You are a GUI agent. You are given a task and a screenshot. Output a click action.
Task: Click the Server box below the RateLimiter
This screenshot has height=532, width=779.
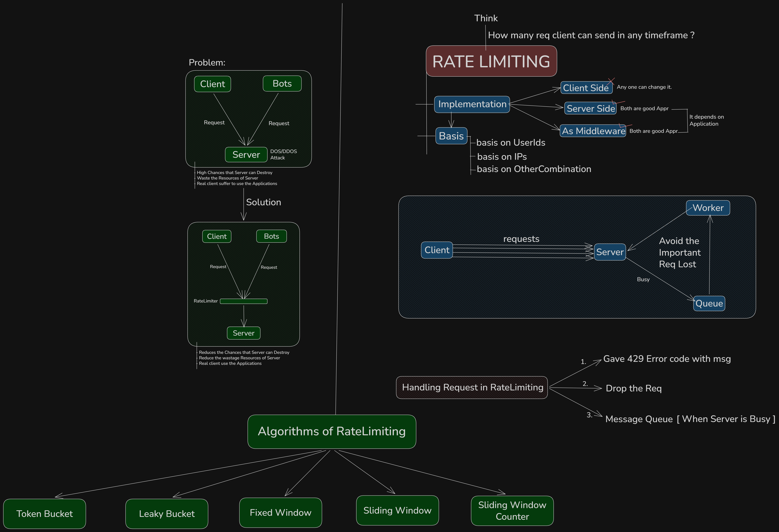(244, 333)
